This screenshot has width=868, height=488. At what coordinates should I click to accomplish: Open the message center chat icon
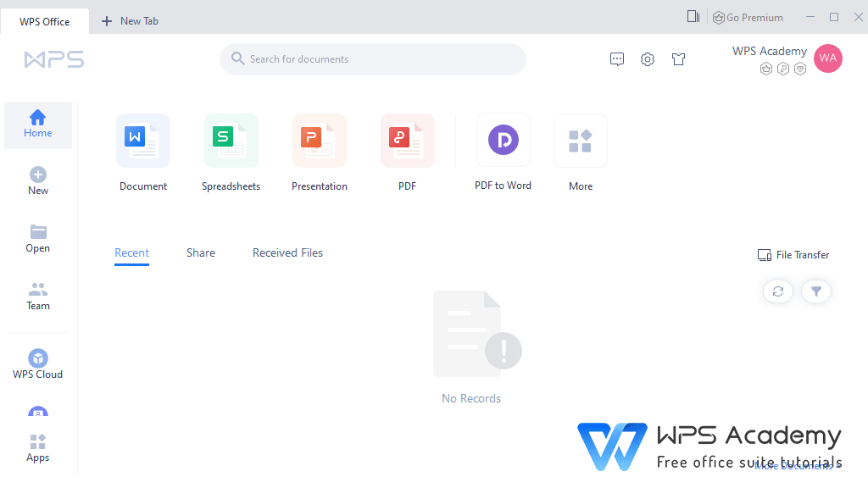pos(617,59)
